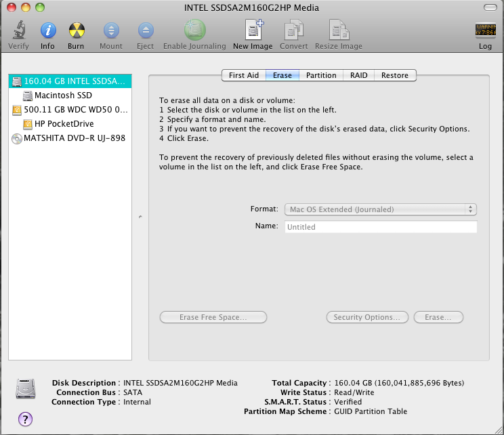Click the toolbar toggle pill button in title bar
The width and height of the screenshot is (504, 435).
490,7
